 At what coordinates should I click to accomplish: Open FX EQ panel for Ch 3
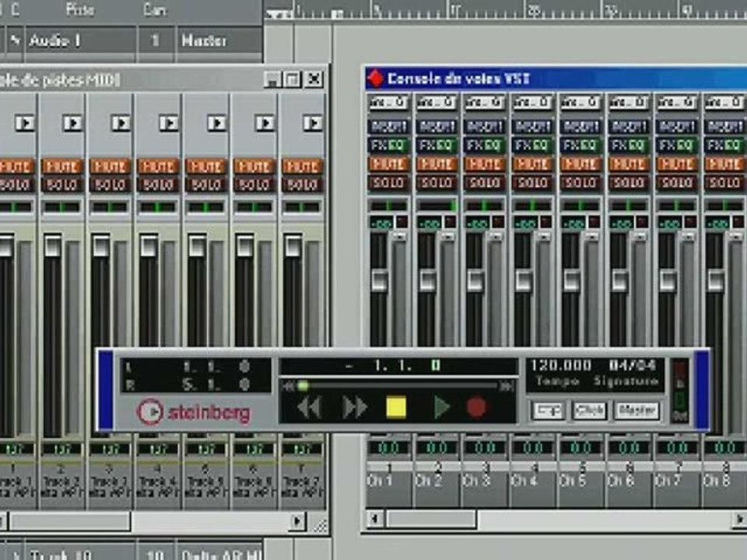485,145
